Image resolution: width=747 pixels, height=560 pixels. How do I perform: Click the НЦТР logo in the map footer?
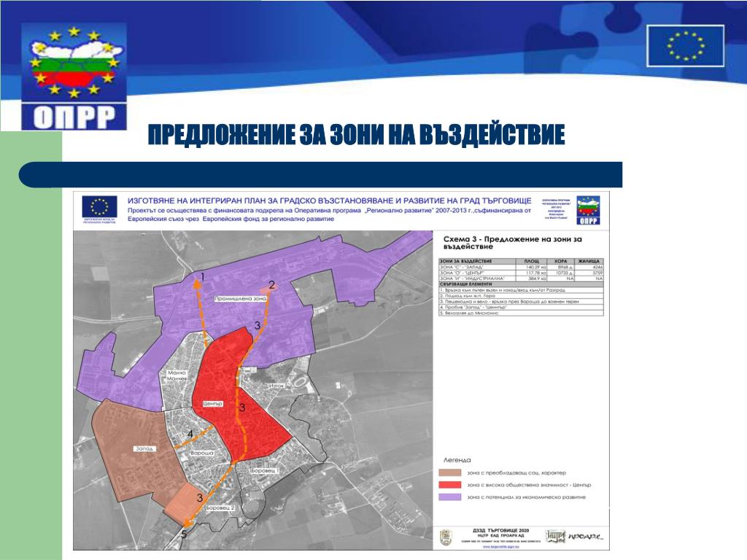pyautogui.click(x=555, y=536)
